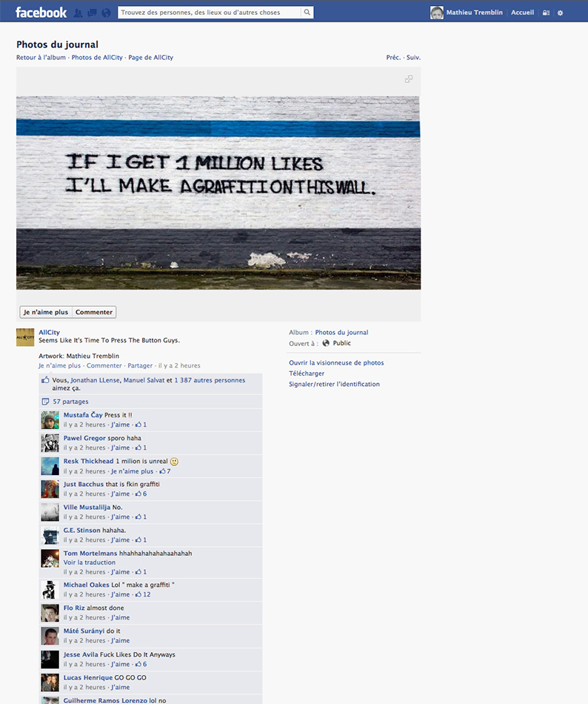Unlike Resk Thickhead's comment
This screenshot has height=704, width=588.
point(133,471)
